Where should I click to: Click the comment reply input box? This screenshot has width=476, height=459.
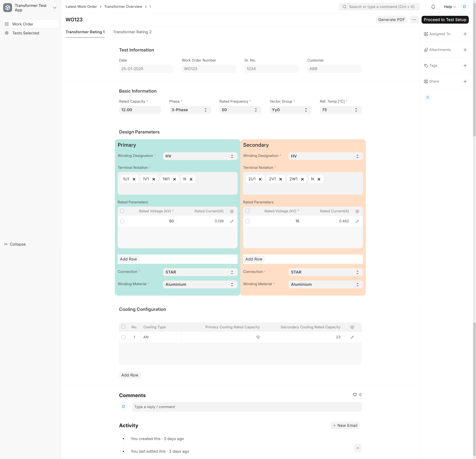coord(246,407)
